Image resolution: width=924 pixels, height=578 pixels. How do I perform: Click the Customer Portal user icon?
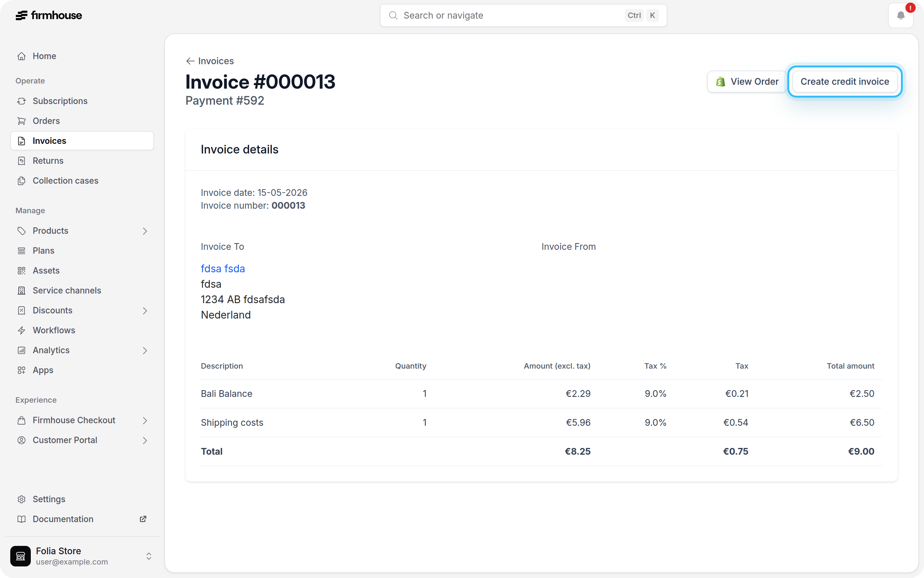point(21,440)
